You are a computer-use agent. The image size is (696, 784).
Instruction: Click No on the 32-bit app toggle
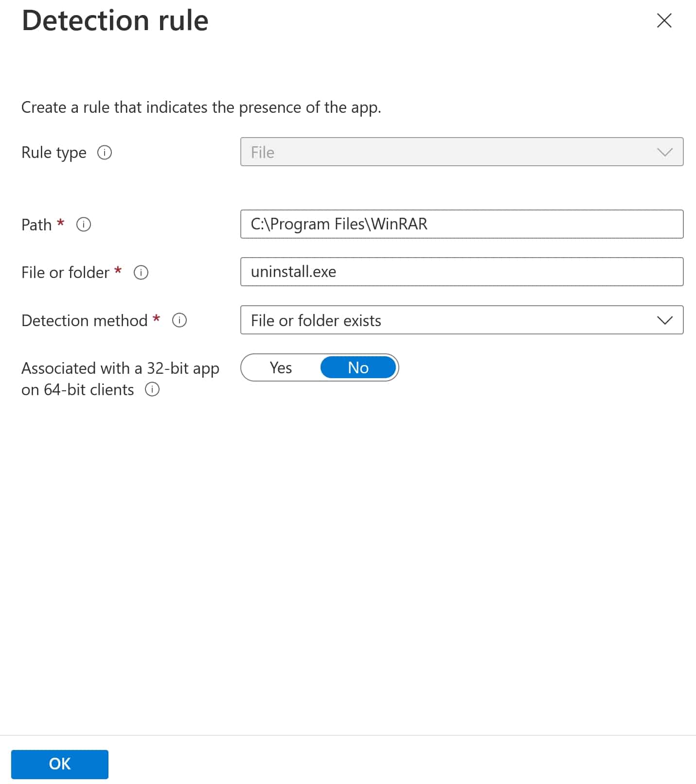tap(358, 368)
